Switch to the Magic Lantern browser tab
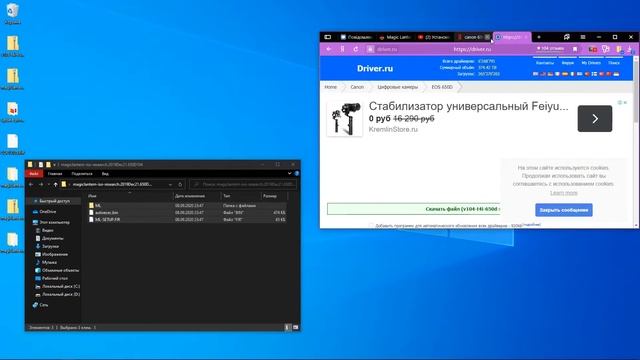Screen dimensions: 640x360 395,37
